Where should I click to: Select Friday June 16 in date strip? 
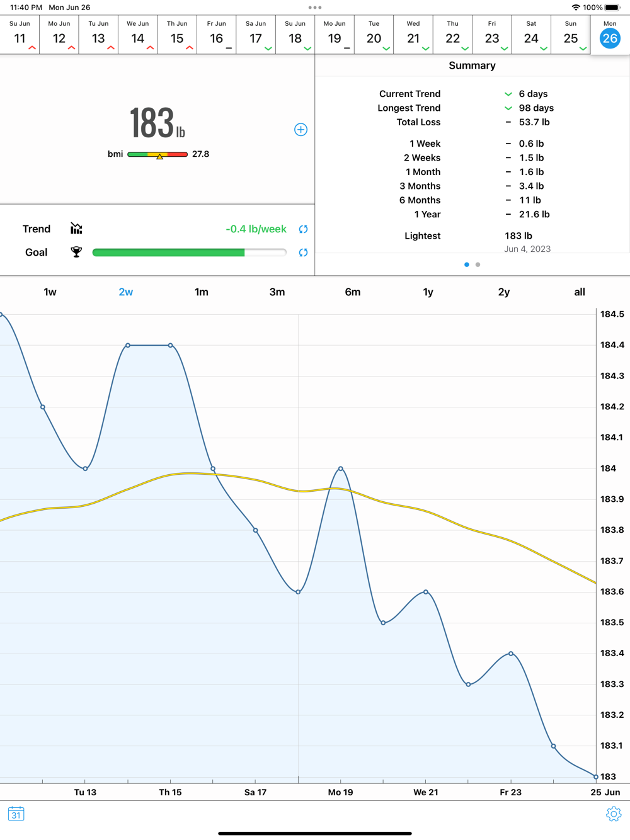click(217, 35)
